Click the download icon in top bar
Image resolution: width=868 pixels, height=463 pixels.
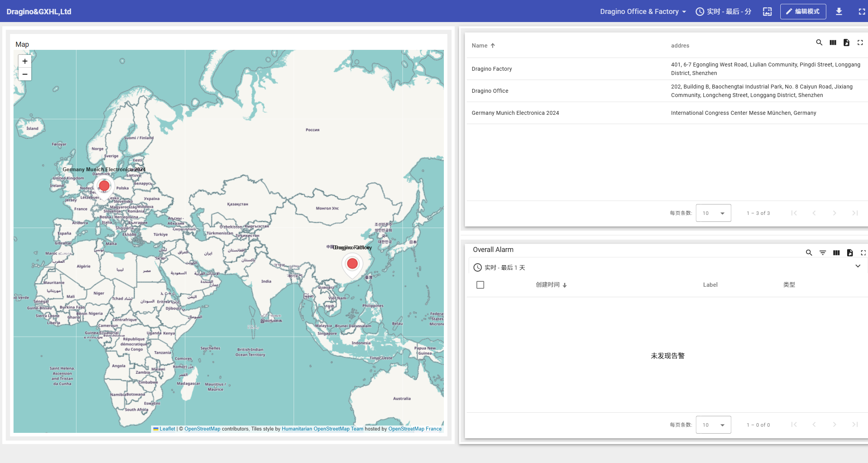click(839, 12)
